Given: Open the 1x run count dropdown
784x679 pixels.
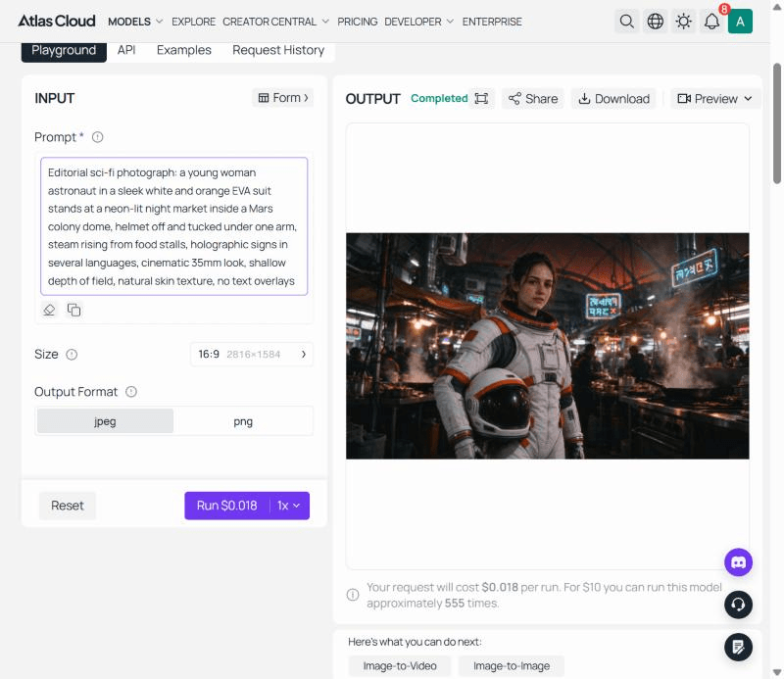Looking at the screenshot, I should 289,506.
